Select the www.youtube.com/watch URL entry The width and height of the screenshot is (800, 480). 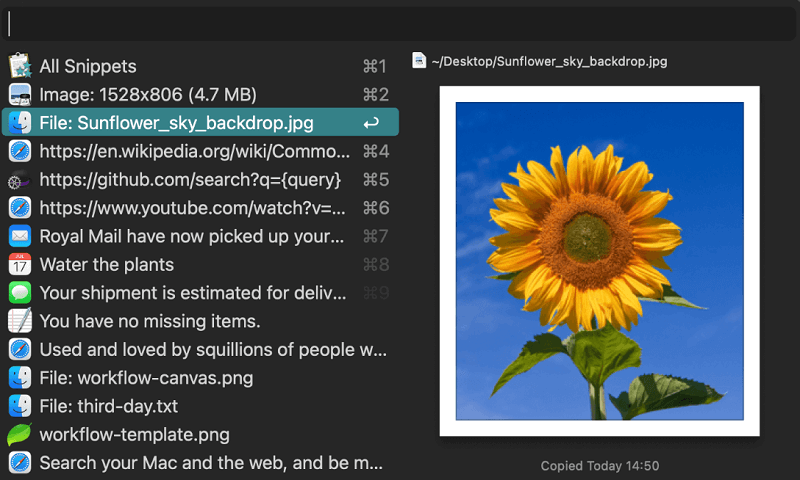pyautogui.click(x=192, y=208)
